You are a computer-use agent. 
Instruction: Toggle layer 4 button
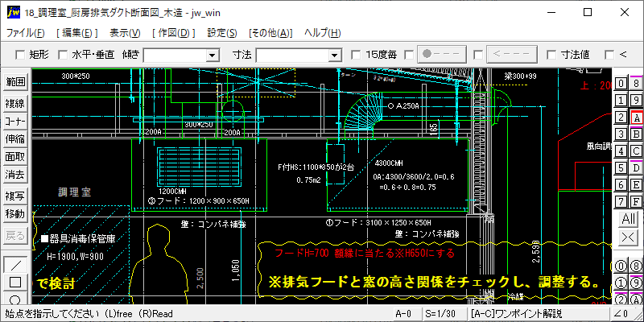click(621, 151)
